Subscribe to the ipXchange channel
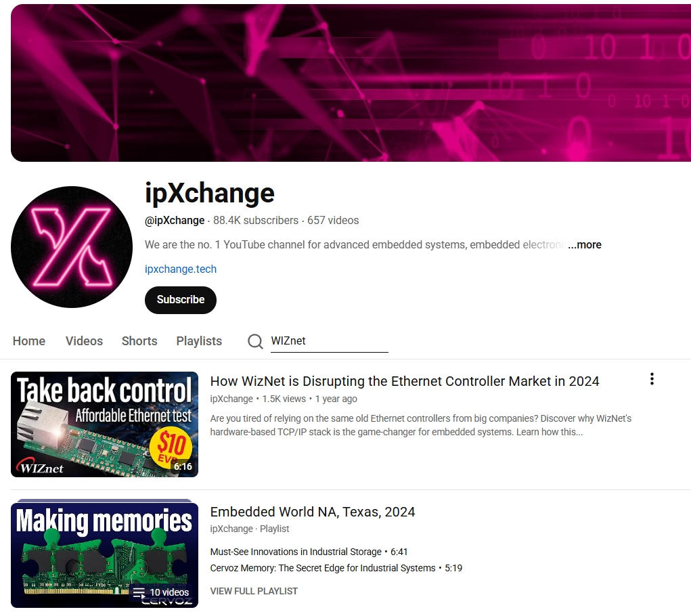Viewport: 691px width, 616px height. click(x=181, y=300)
